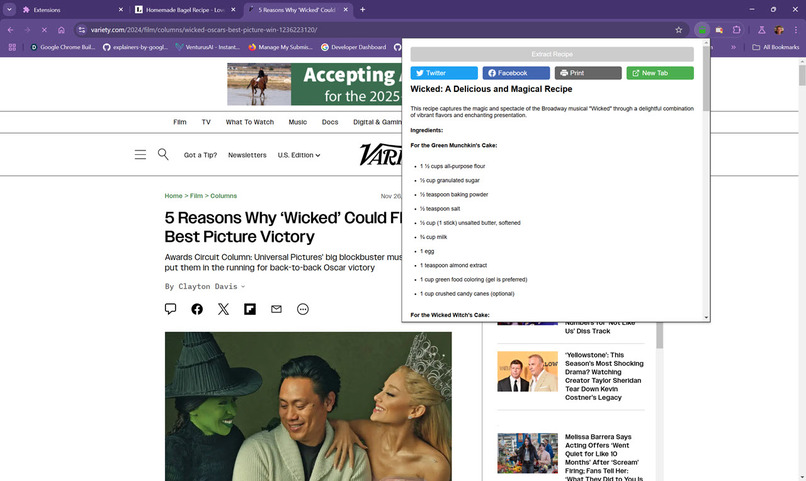Expand the U.S. Edition dropdown
806x481 pixels.
299,155
